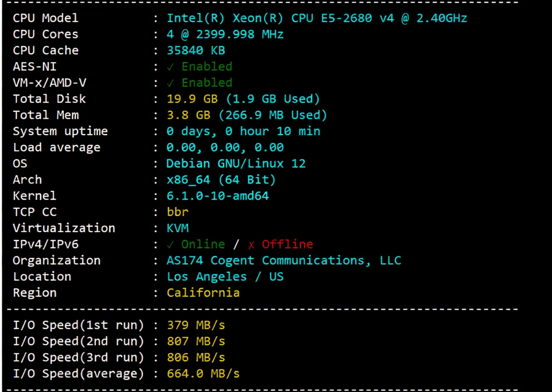Click the 'TCP CC' label
This screenshot has width=552, height=392.
click(34, 212)
